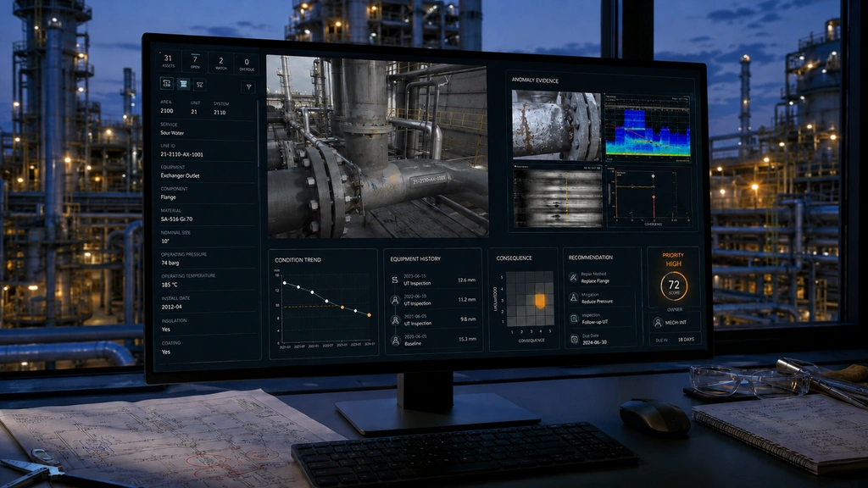868x488 pixels.
Task: Click Area value 2100
Action: click(167, 111)
